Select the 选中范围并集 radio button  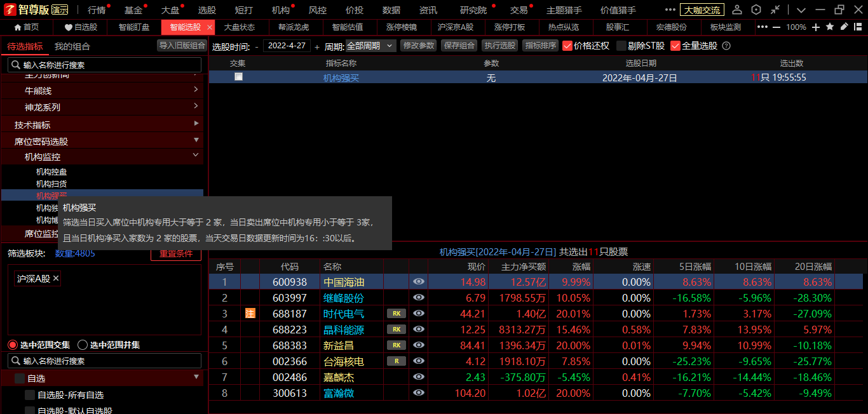83,345
